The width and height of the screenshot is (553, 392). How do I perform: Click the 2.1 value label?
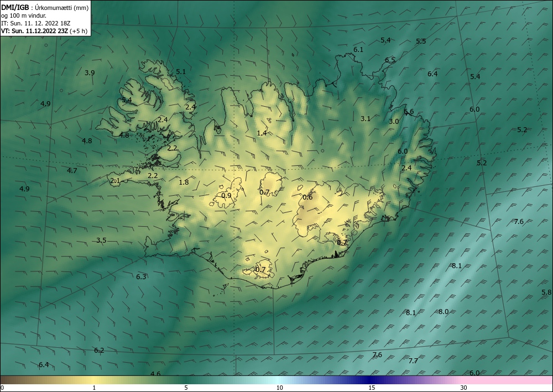116,181
